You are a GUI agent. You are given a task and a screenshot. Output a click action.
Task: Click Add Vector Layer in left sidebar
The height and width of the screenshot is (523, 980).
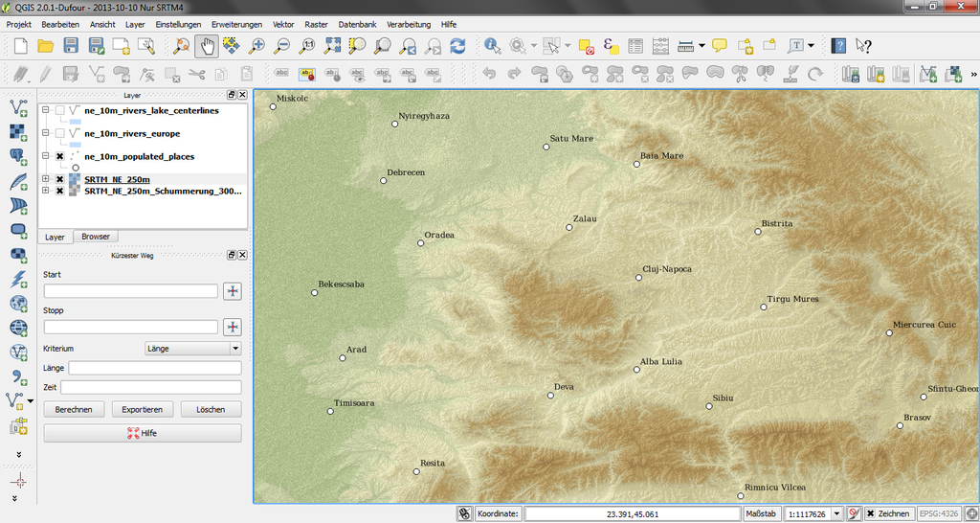click(x=17, y=108)
